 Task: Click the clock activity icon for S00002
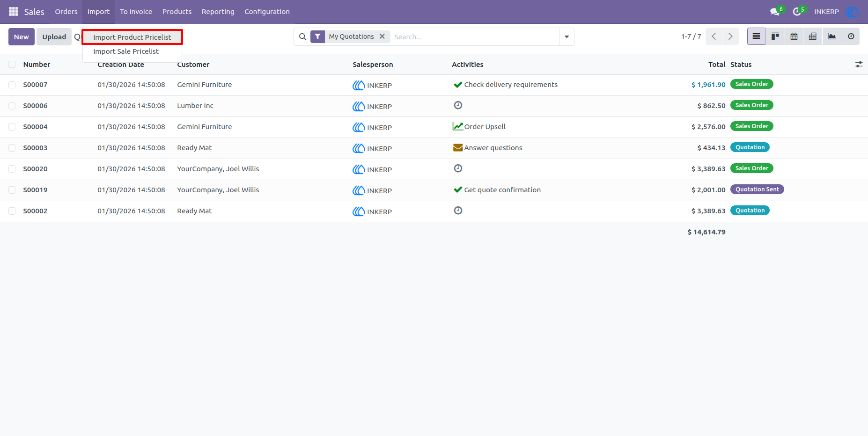tap(458, 211)
